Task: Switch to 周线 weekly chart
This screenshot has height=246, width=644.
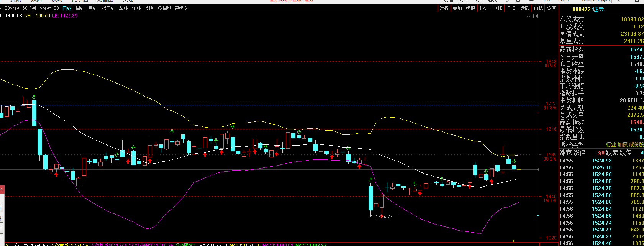Action: [x=80, y=8]
